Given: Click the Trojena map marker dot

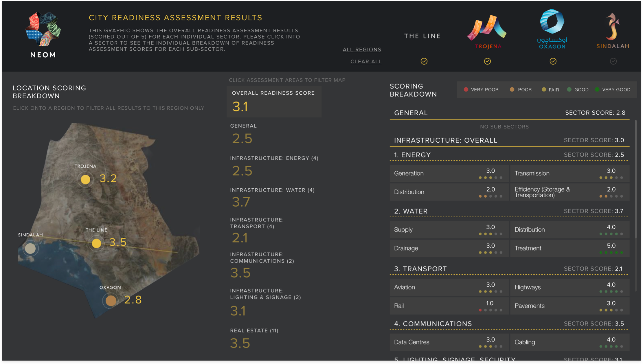Looking at the screenshot, I should pyautogui.click(x=85, y=179).
